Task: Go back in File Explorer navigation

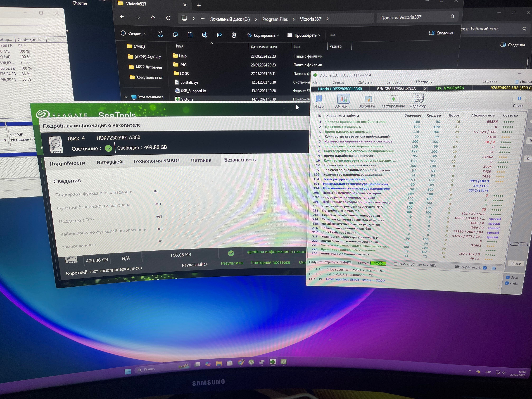Action: click(122, 17)
